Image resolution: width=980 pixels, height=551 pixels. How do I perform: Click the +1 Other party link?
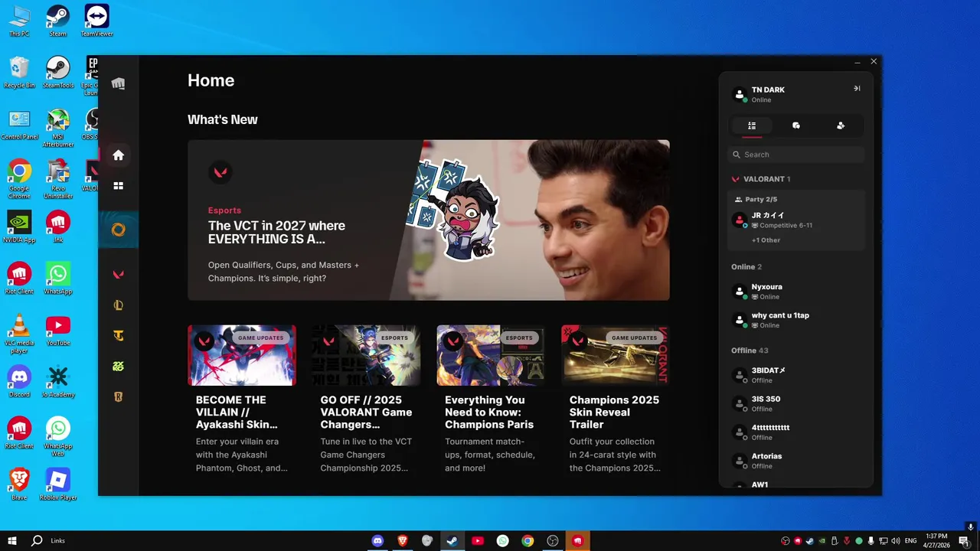coord(766,240)
